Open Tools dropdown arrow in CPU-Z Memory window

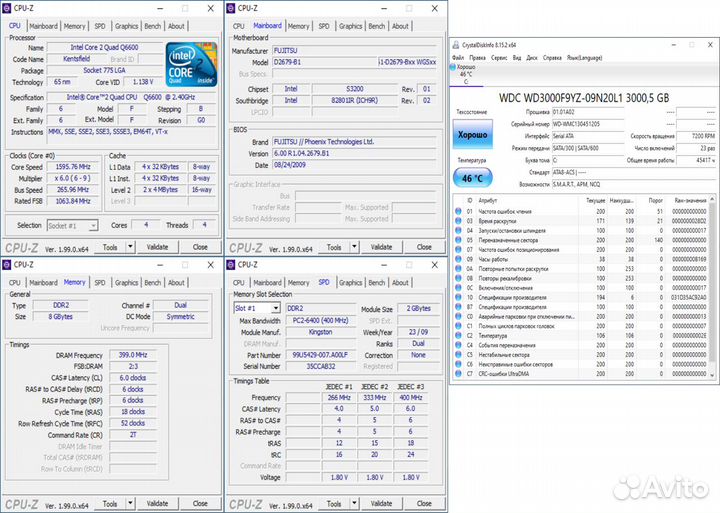click(130, 504)
